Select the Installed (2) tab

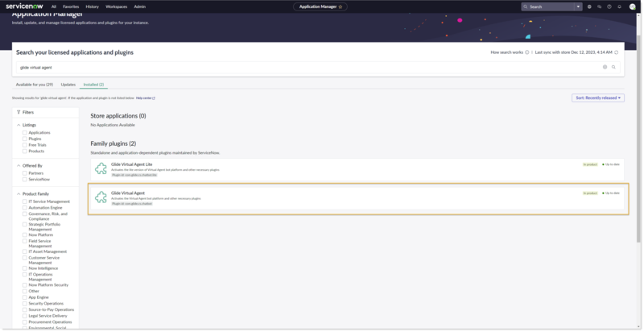coord(93,85)
